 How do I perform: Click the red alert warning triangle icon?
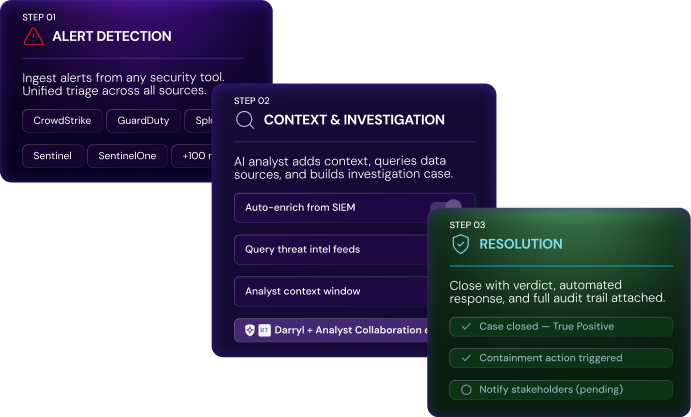coord(34,37)
